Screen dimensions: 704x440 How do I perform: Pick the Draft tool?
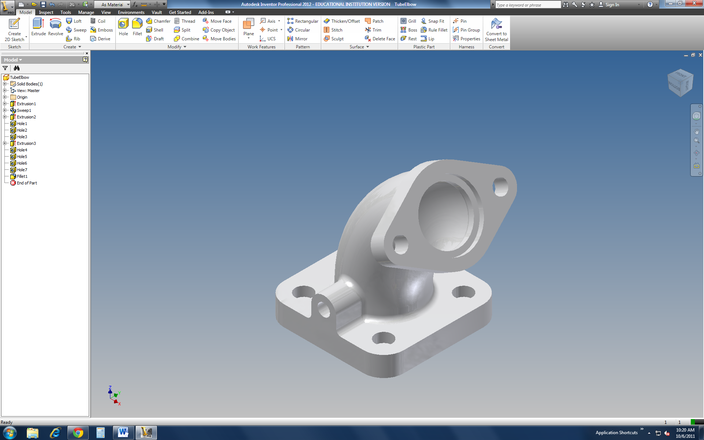155,39
